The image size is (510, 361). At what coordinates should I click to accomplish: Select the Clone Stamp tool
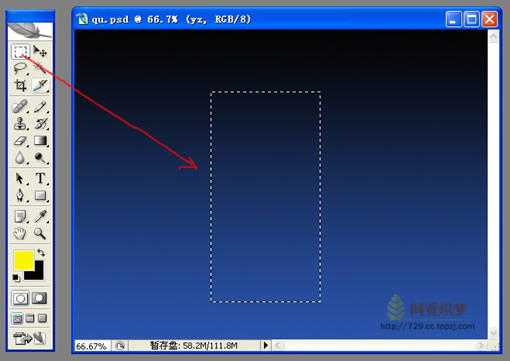click(20, 124)
